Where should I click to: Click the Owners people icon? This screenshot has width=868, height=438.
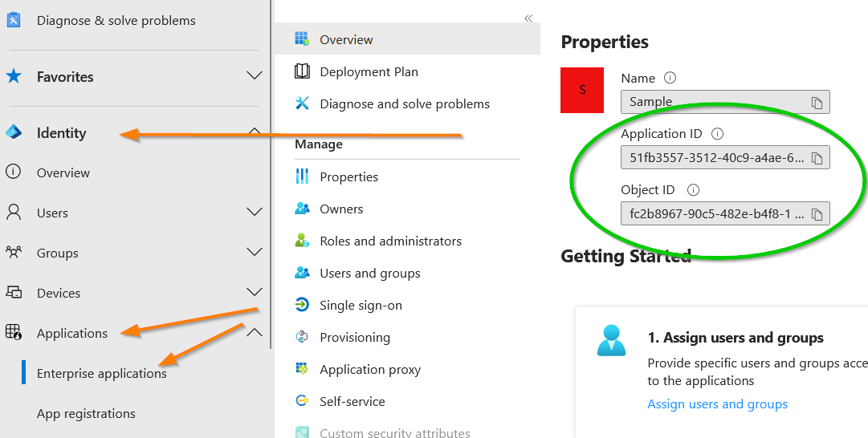302,209
